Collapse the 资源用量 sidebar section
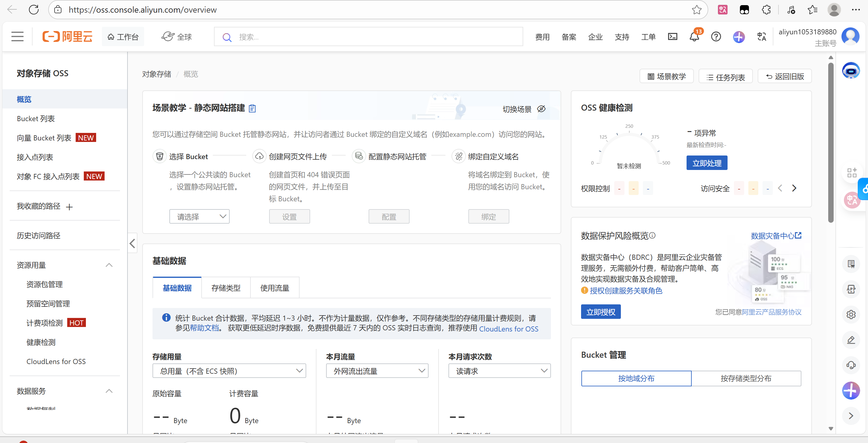This screenshot has height=443, width=868. click(109, 265)
